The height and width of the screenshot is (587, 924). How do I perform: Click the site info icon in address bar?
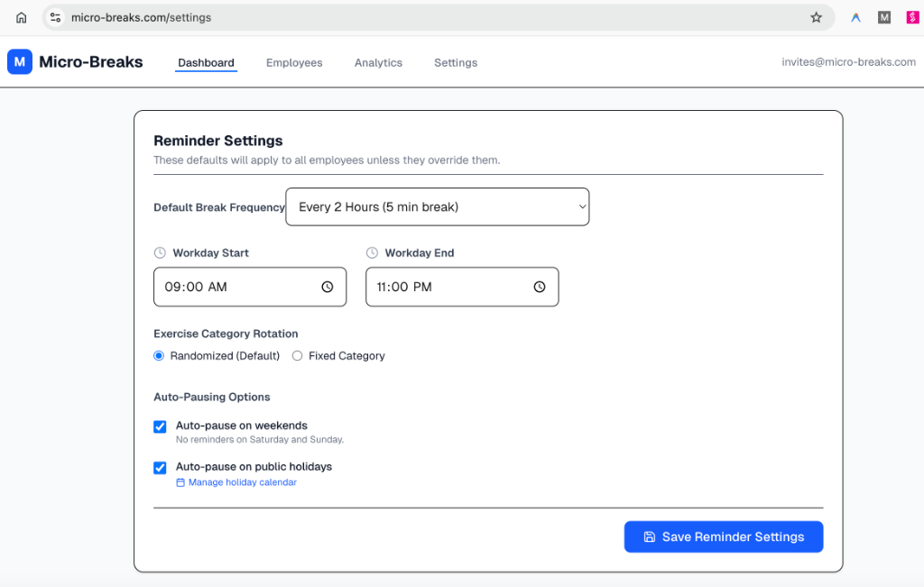(x=56, y=17)
